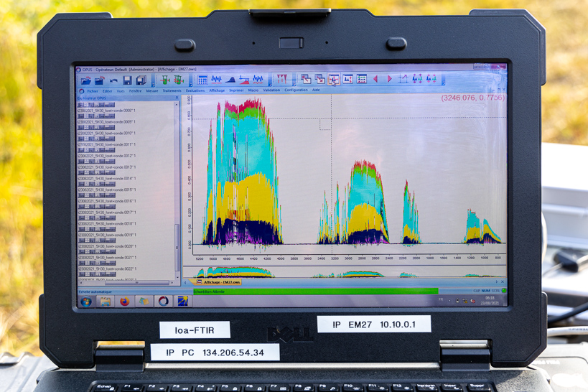This screenshot has height=392, width=588.
Task: Select file entry foret+sonde.0008 in explorer
Action: click(x=106, y=111)
